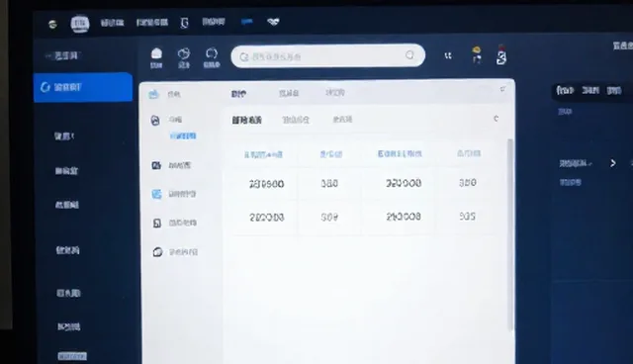
Task: Click the rounded-square logo icon in the top bar
Action: coord(80,24)
